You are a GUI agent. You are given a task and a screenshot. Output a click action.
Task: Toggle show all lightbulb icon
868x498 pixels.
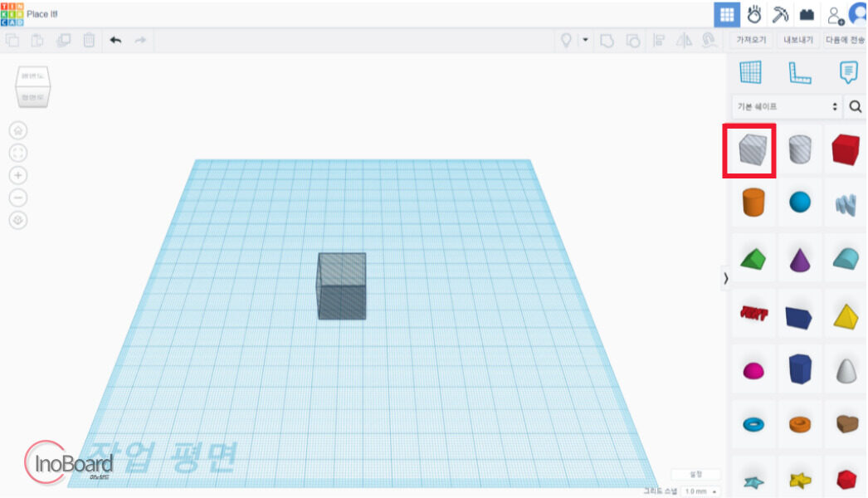[566, 40]
